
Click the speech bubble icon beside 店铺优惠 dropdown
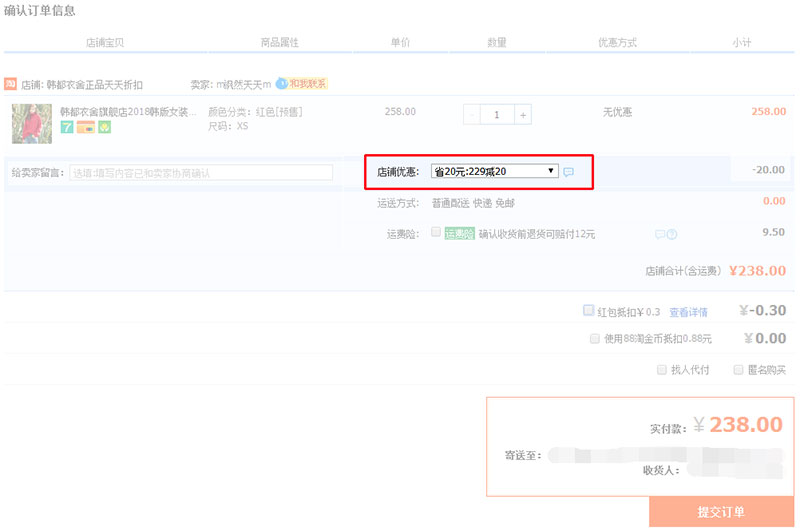[569, 172]
